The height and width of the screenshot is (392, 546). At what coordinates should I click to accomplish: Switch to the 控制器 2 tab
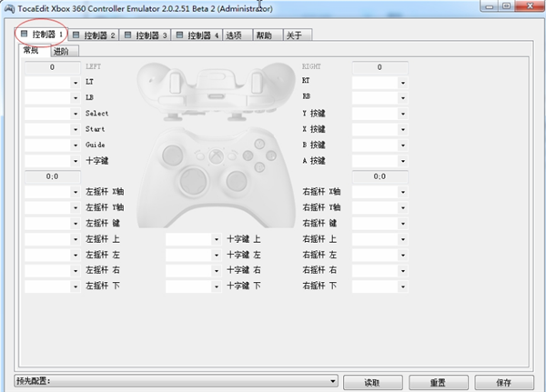[94, 35]
